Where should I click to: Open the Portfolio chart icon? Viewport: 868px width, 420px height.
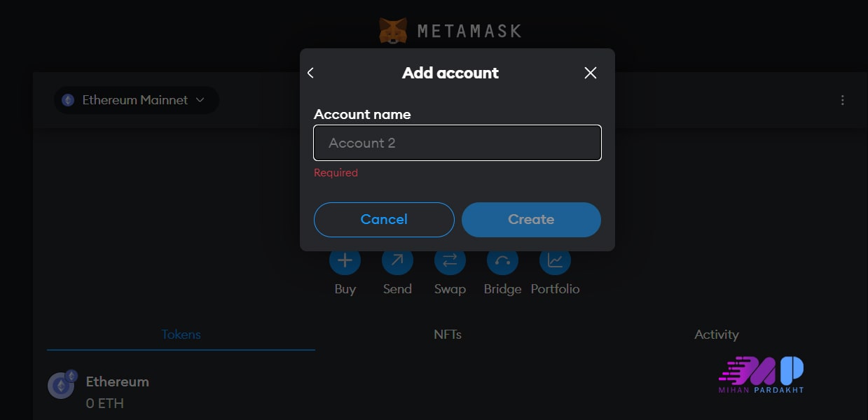555,261
